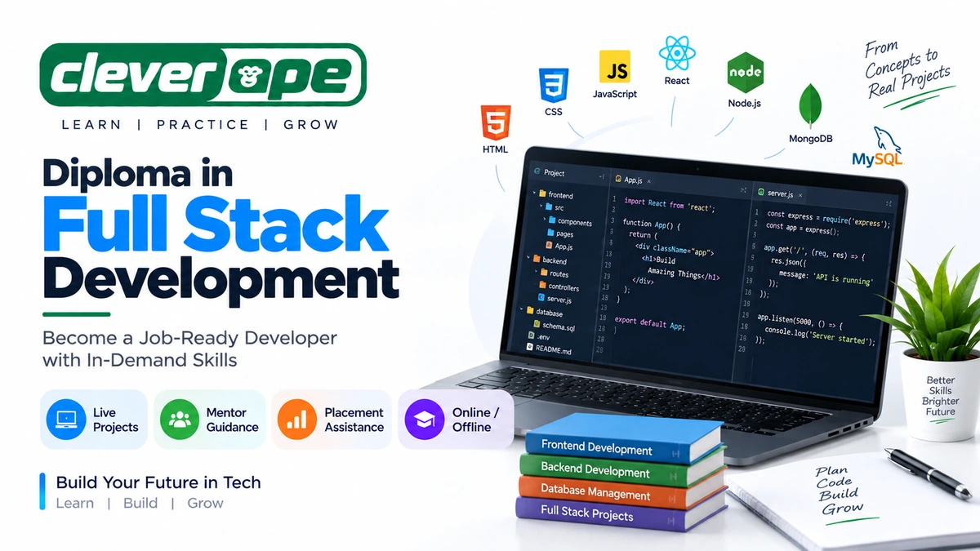Click the README.md file icon
The height and width of the screenshot is (551, 980).
point(529,346)
